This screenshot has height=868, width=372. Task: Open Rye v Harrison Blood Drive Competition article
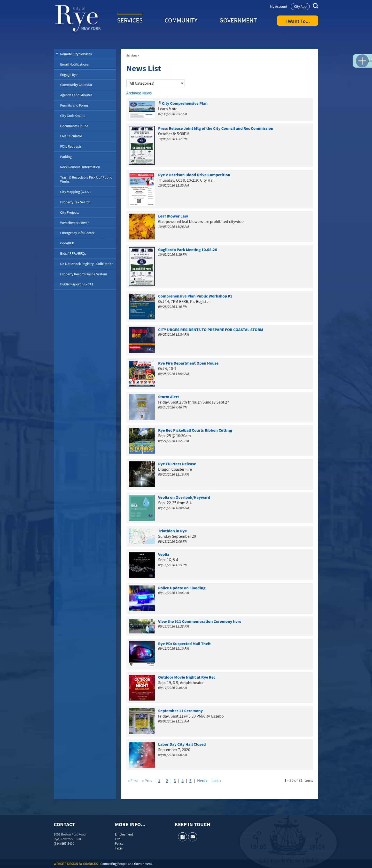(x=194, y=175)
